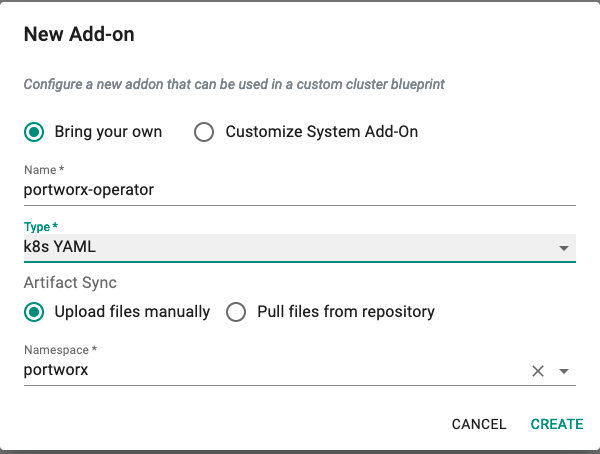This screenshot has width=600, height=454.
Task: Open the Namespace dropdown arrow
Action: point(564,371)
